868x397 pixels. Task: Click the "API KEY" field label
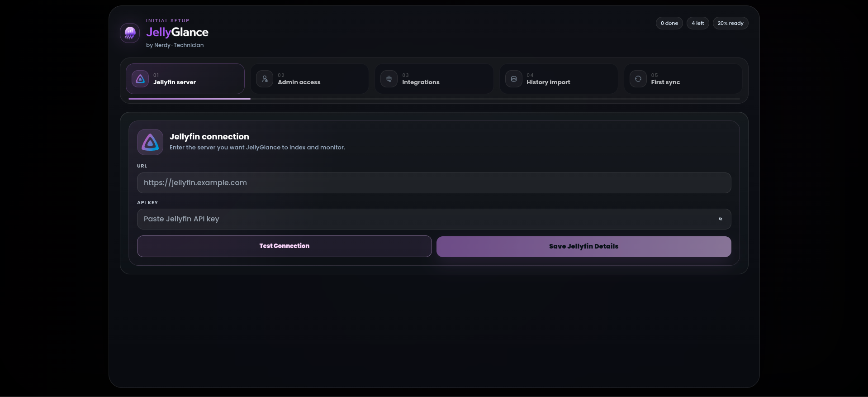147,203
